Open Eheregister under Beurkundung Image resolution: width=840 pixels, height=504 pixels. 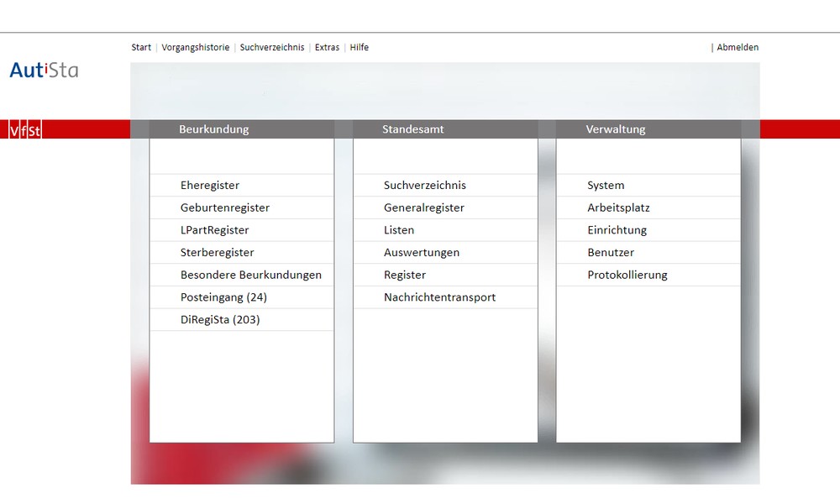[210, 186]
